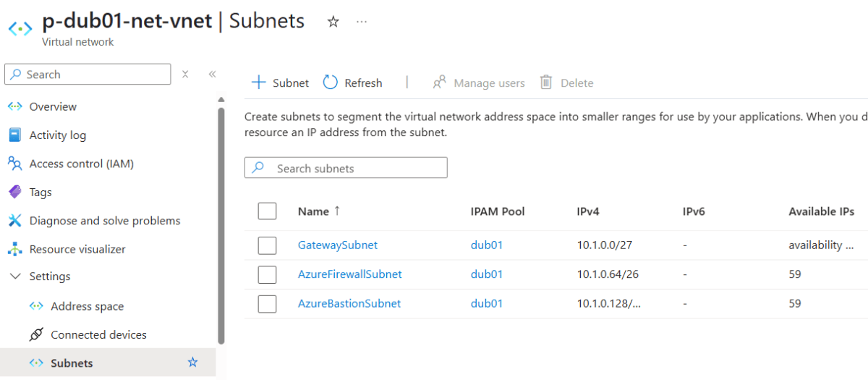Click the p-dub01-net-vnet page title
This screenshot has width=868, height=380.
click(127, 21)
